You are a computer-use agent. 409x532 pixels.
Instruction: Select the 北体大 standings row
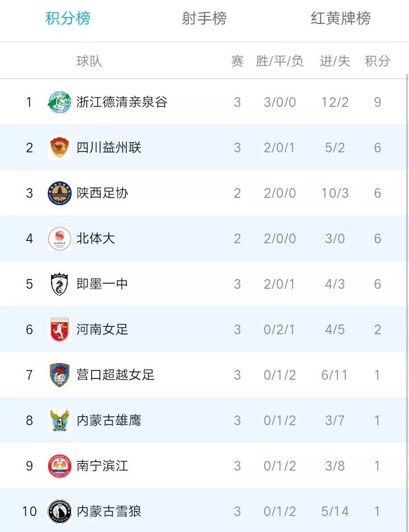[204, 238]
